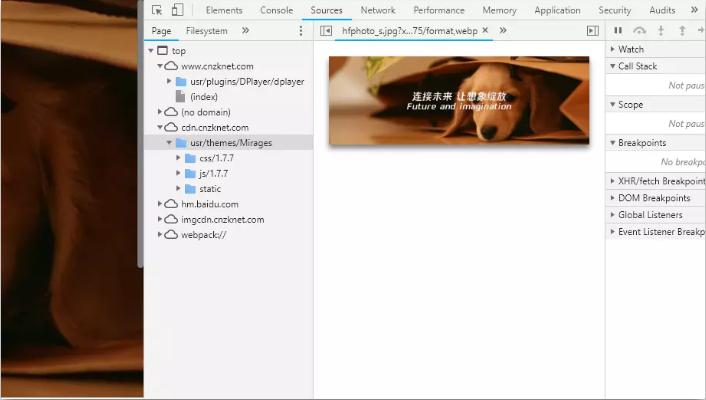Collapse the cdn.cnzknet.com domain node
Viewport: 706px width, 400px height.
(160, 127)
